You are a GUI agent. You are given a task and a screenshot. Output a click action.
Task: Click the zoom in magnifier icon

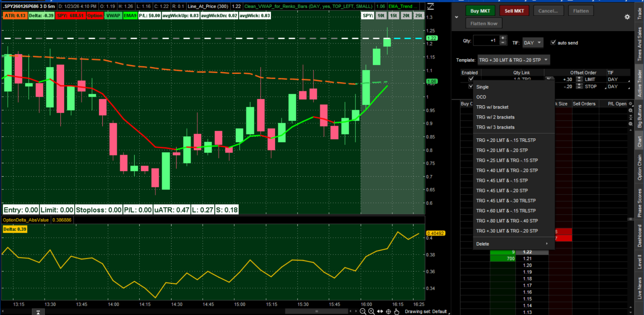coord(371,311)
